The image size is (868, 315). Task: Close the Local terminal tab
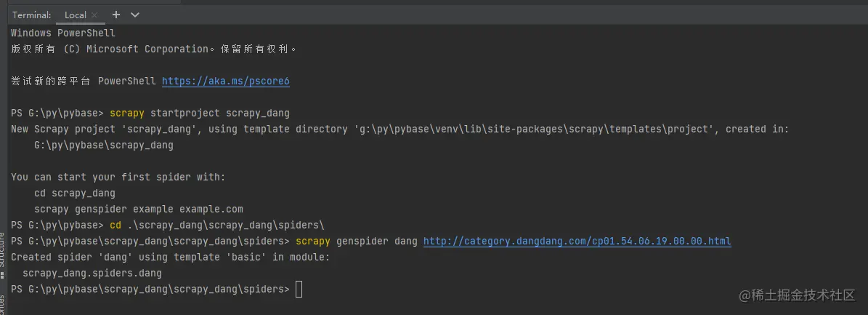coord(94,15)
